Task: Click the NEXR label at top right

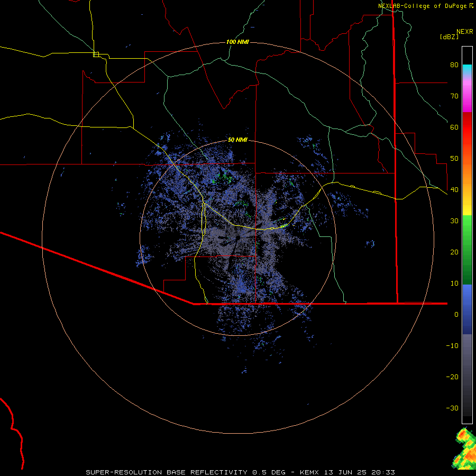Action: [465, 32]
